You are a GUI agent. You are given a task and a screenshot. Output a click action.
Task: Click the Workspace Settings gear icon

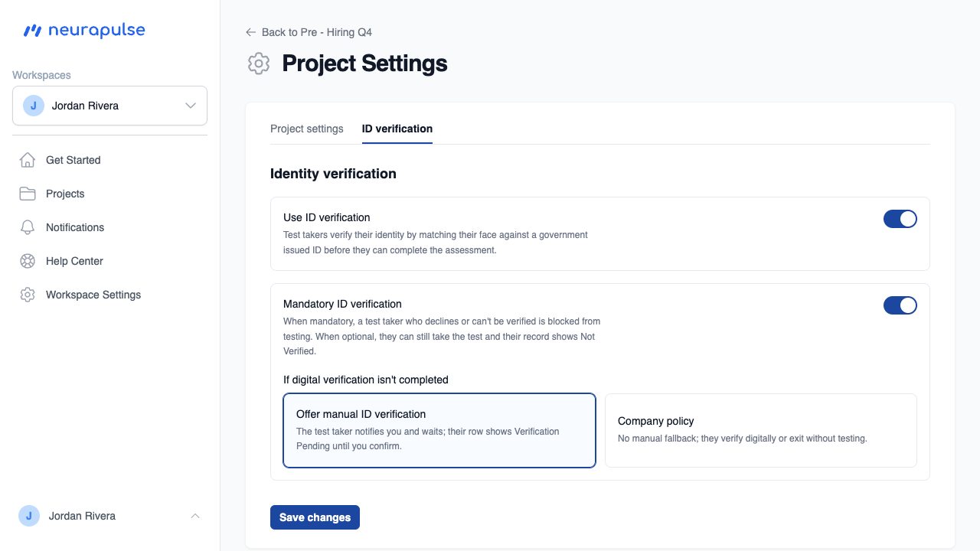pyautogui.click(x=28, y=295)
